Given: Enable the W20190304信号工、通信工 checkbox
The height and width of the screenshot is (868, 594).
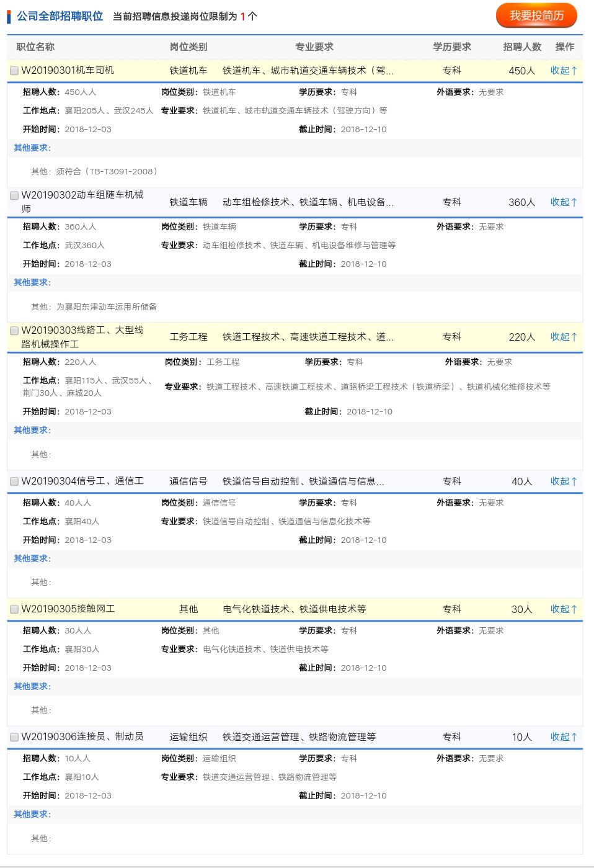Looking at the screenshot, I should pos(14,481).
